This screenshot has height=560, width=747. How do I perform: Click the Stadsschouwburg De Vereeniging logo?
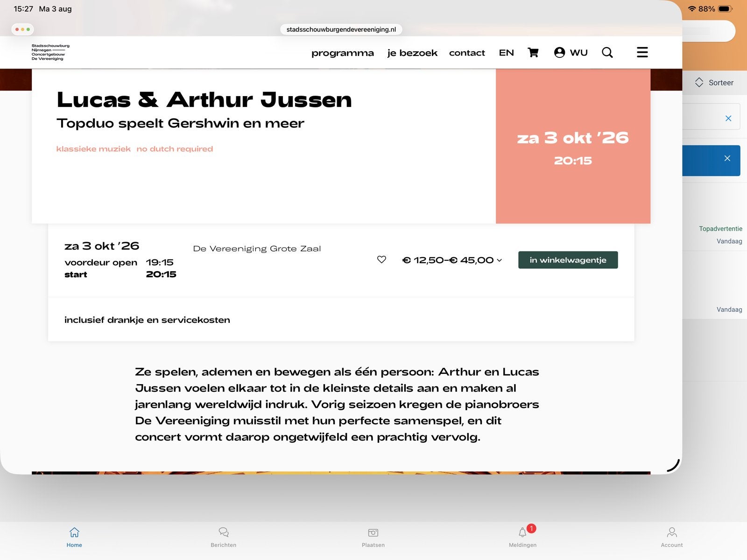coord(50,52)
